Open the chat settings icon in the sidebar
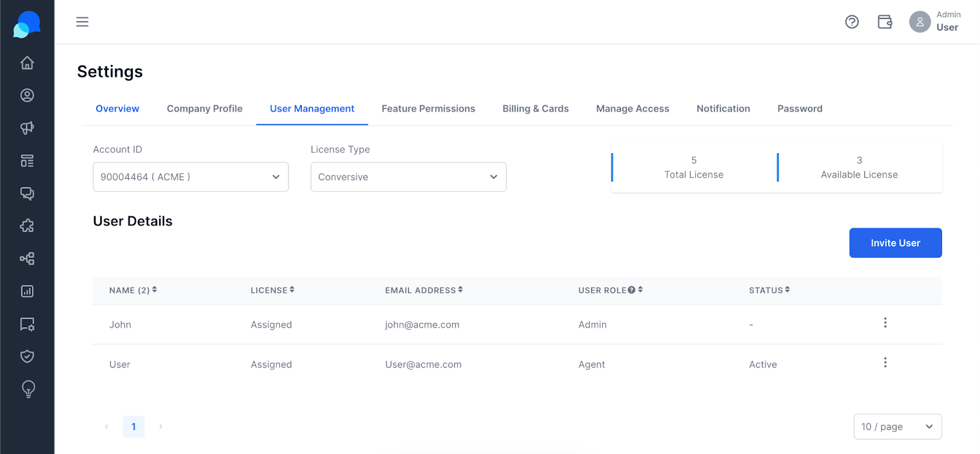The height and width of the screenshot is (454, 980). coord(27,324)
